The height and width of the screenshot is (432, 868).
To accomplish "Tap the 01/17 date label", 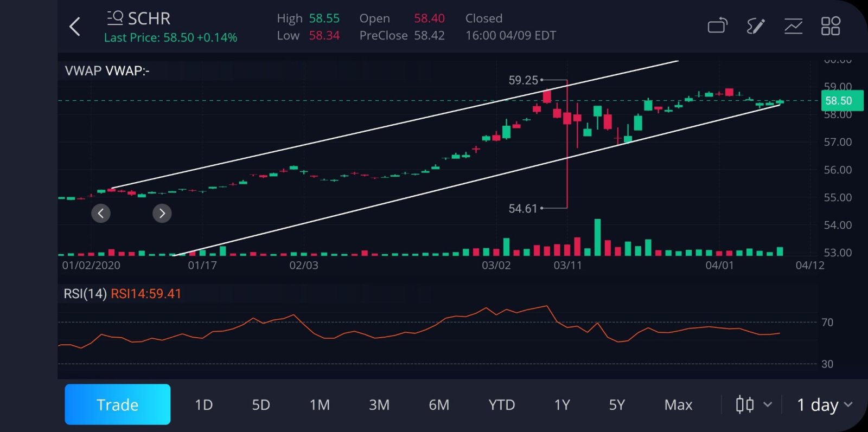I will (202, 266).
